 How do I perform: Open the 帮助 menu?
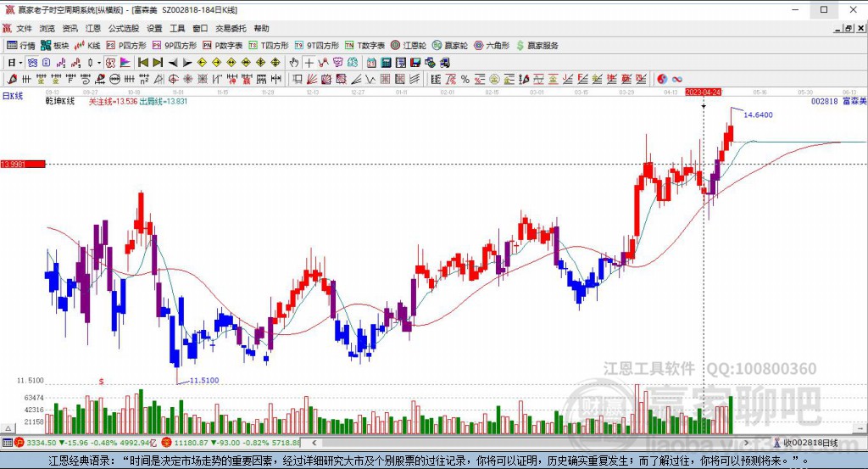(x=261, y=28)
